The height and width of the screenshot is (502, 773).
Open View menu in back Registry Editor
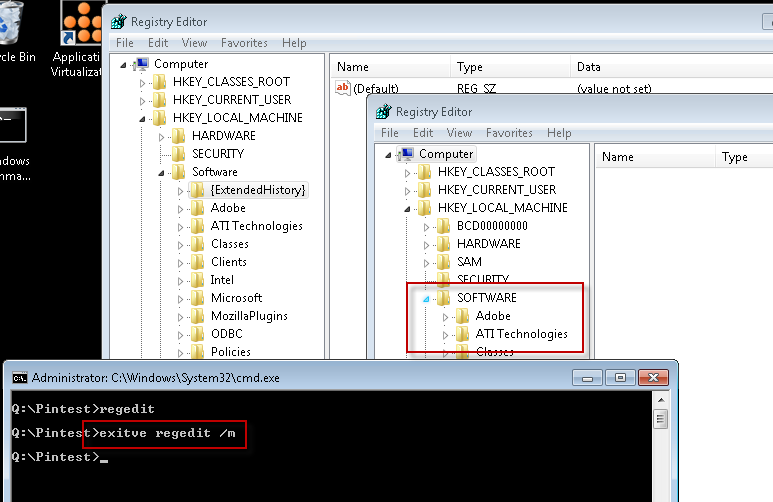pos(194,43)
